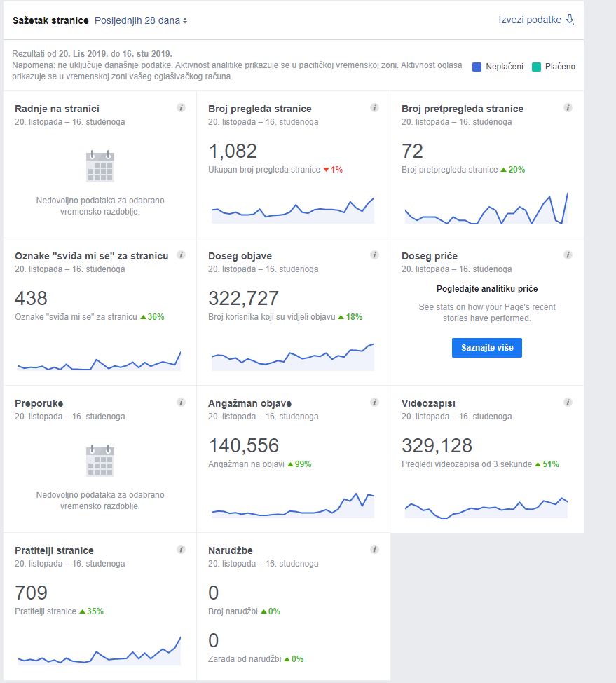Open the Posljednjih 28 dana date range dropdown
616x683 pixels.
pos(141,20)
